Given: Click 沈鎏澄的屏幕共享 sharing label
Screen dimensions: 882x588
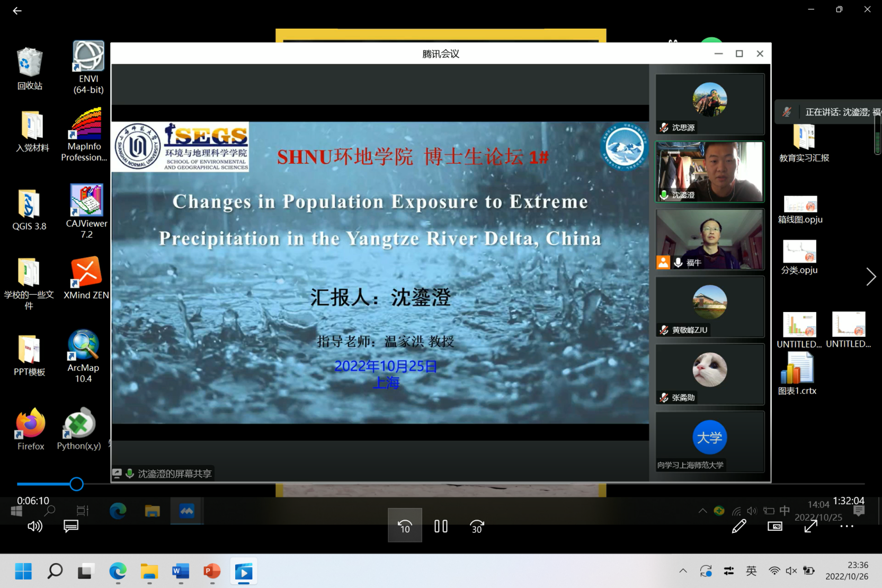Looking at the screenshot, I should coord(175,474).
